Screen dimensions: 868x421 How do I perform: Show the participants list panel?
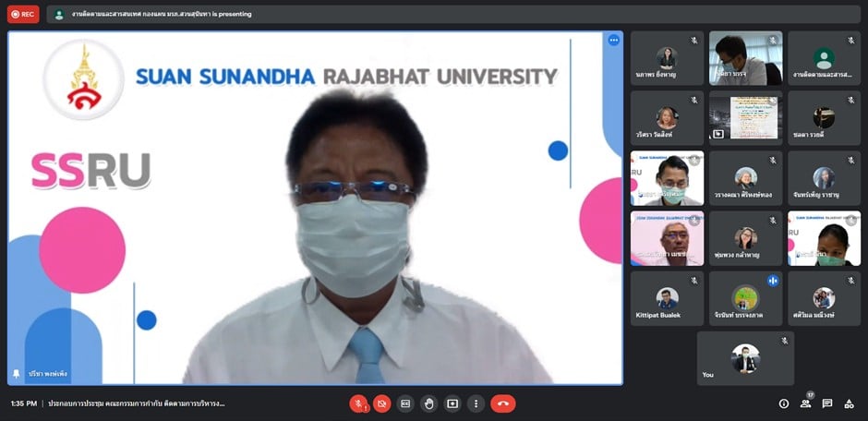pos(805,403)
